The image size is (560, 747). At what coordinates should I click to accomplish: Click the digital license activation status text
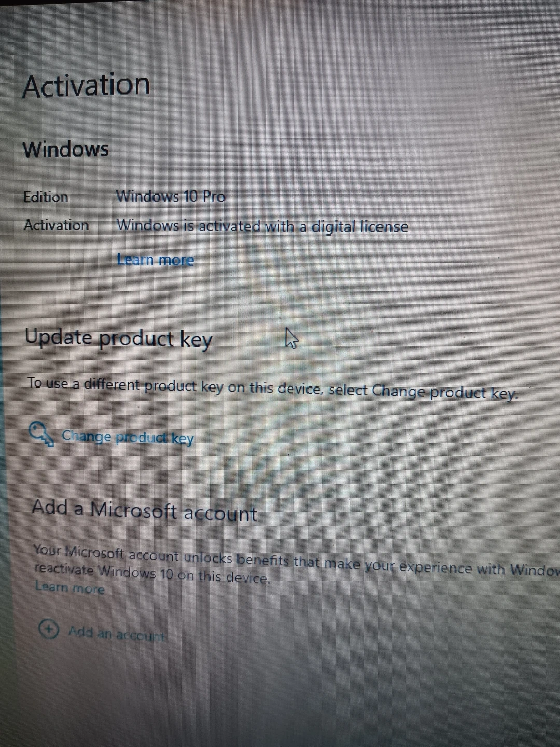pos(262,227)
